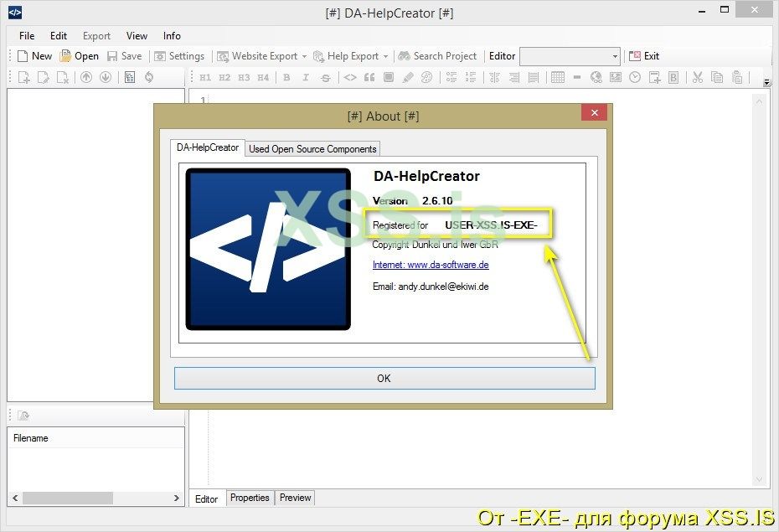This screenshot has width=779, height=532.
Task: Click right arrow of file list scrollbar
Action: [177, 498]
